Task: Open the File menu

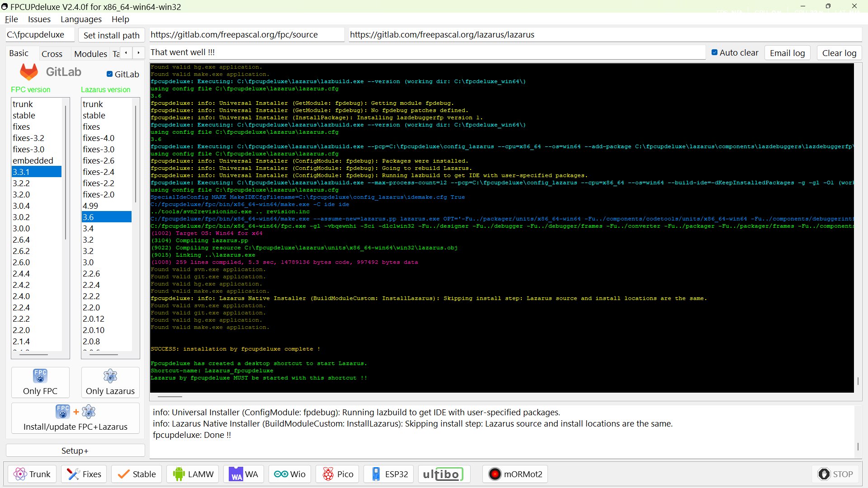Action: tap(11, 19)
